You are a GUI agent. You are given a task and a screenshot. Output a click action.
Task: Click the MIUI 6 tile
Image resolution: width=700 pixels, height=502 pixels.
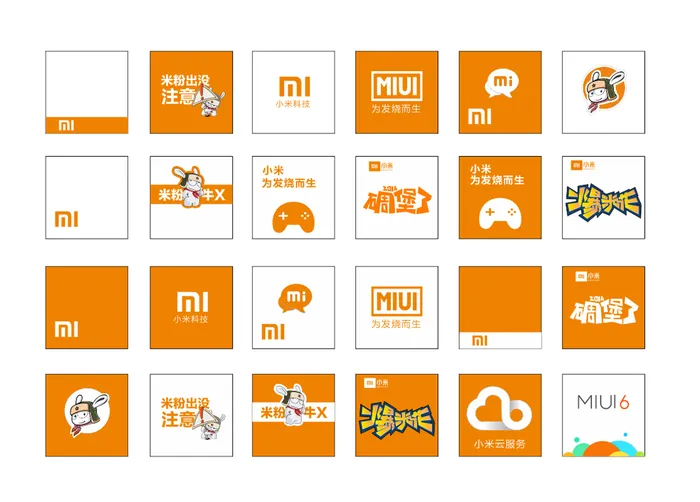point(603,415)
